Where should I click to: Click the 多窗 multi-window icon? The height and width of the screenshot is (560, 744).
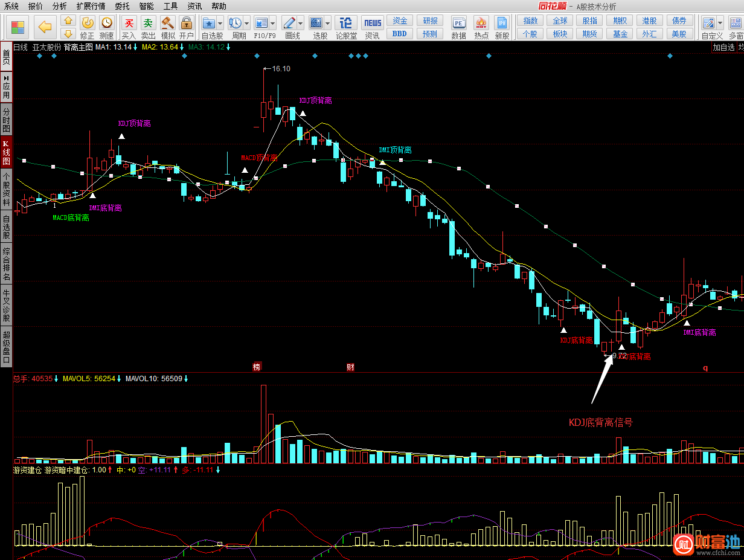tap(734, 24)
